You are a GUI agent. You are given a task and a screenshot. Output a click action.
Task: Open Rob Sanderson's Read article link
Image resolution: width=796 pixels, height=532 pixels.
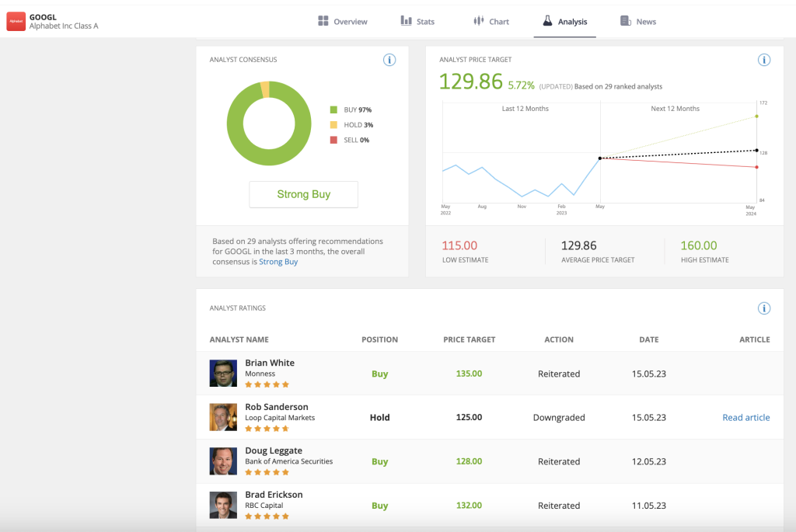coord(745,417)
